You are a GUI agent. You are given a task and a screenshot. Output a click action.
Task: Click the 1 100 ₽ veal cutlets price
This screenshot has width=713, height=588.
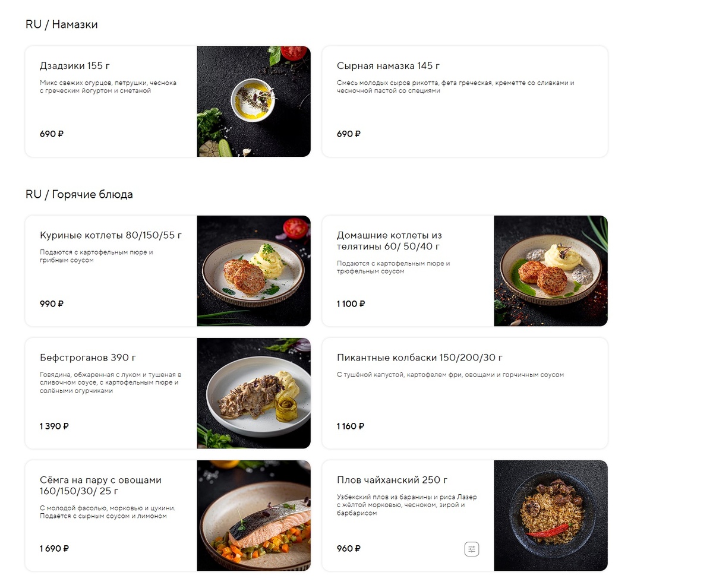(x=351, y=304)
